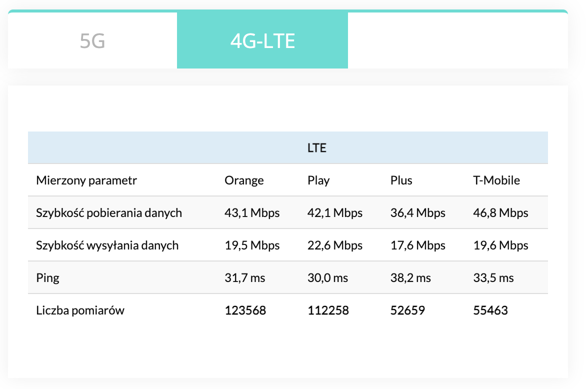Select the T-Mobile column header
The image size is (588, 389).
[496, 180]
